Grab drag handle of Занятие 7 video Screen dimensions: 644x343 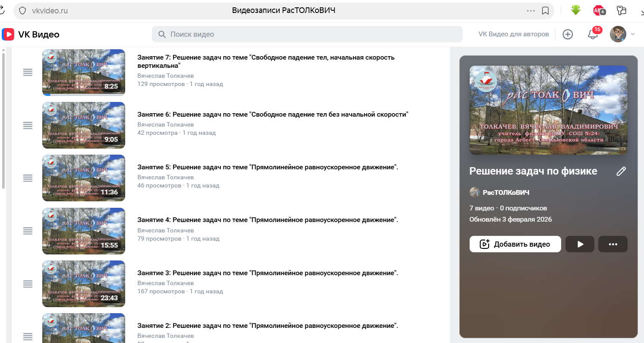tap(28, 73)
